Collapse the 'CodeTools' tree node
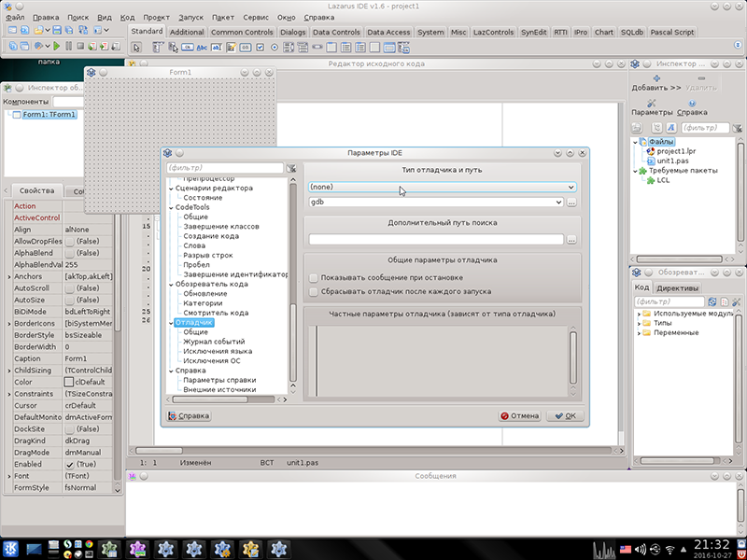Viewport: 747px width, 560px height. point(171,207)
